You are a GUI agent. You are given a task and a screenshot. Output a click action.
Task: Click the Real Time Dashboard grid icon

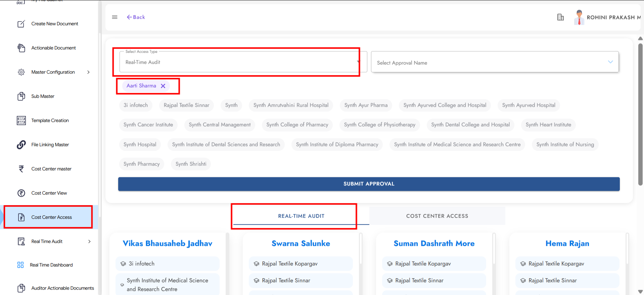[20, 265]
